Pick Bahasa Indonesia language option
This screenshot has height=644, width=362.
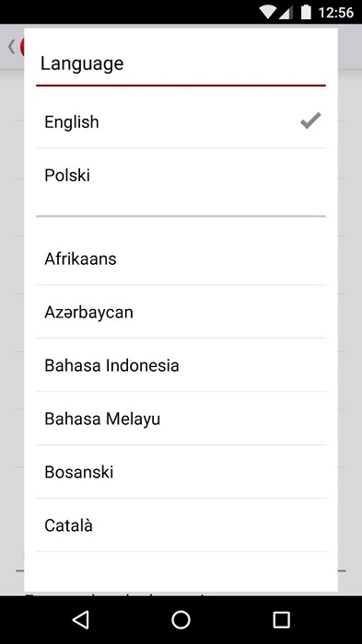pos(181,365)
